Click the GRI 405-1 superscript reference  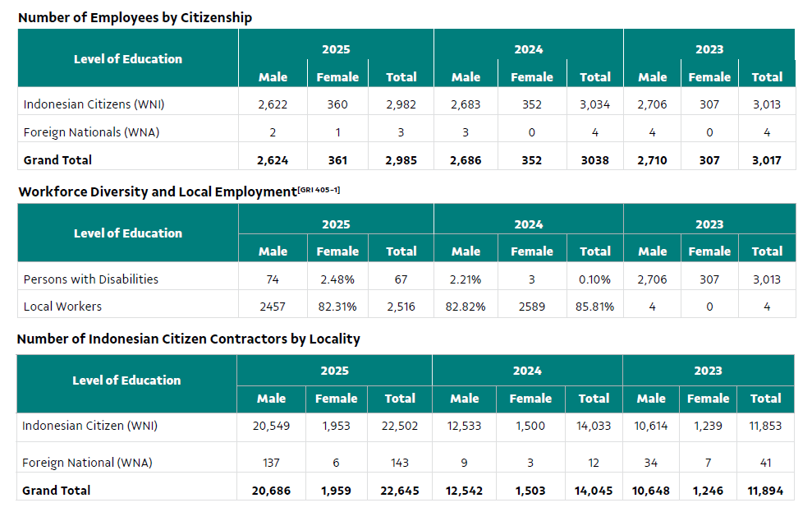319,190
